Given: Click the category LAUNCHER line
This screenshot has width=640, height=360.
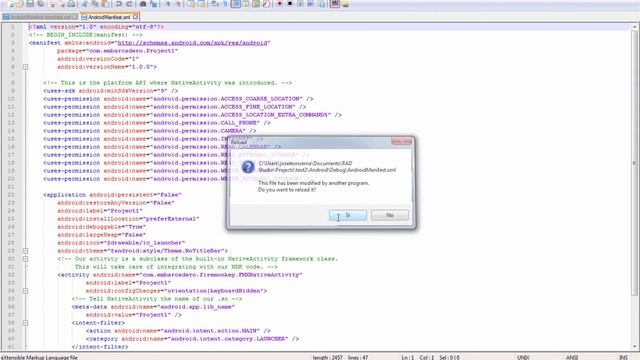Looking at the screenshot, I should coord(192,339).
